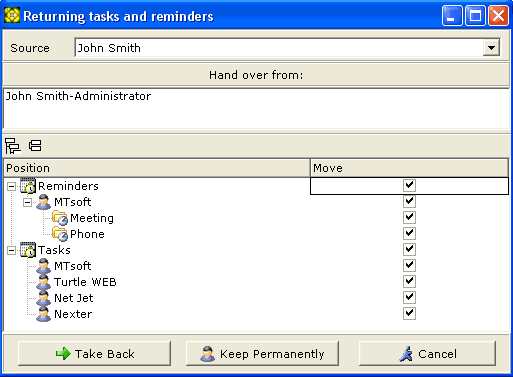Select the Reminders tree item label
513x377 pixels.
68,186
